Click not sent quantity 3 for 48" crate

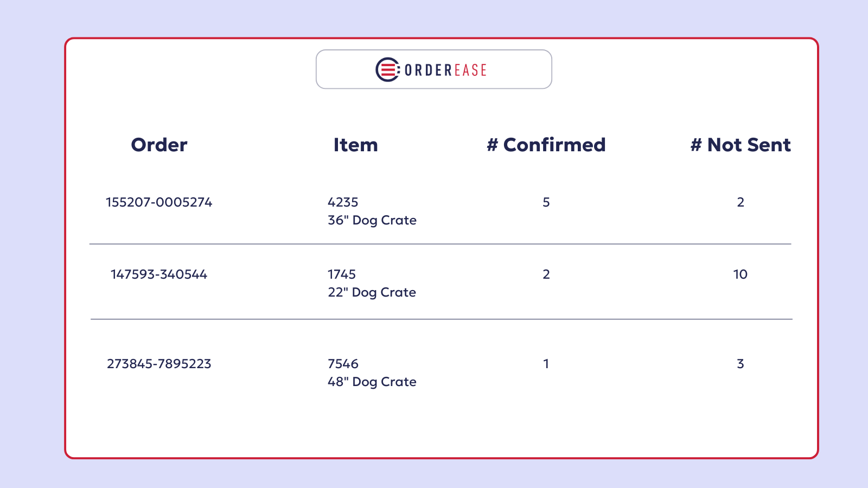(x=741, y=364)
